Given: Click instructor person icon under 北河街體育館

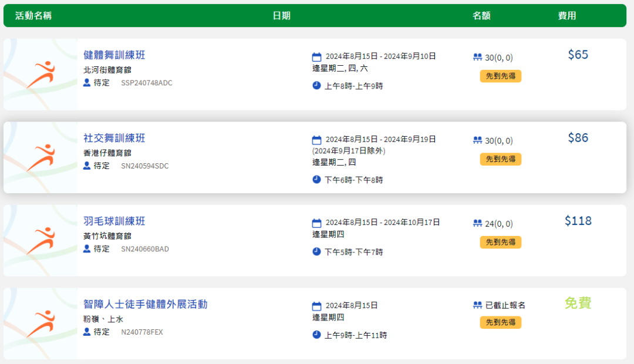Looking at the screenshot, I should 86,83.
